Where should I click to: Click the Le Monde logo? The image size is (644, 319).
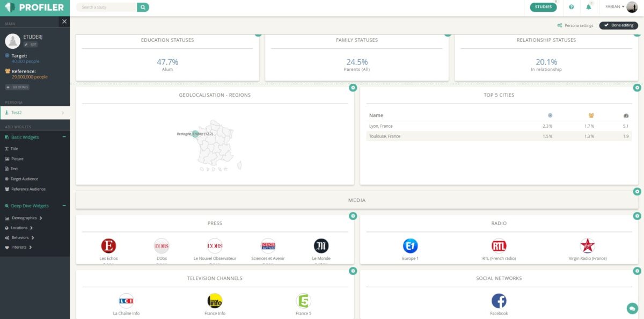pyautogui.click(x=321, y=246)
